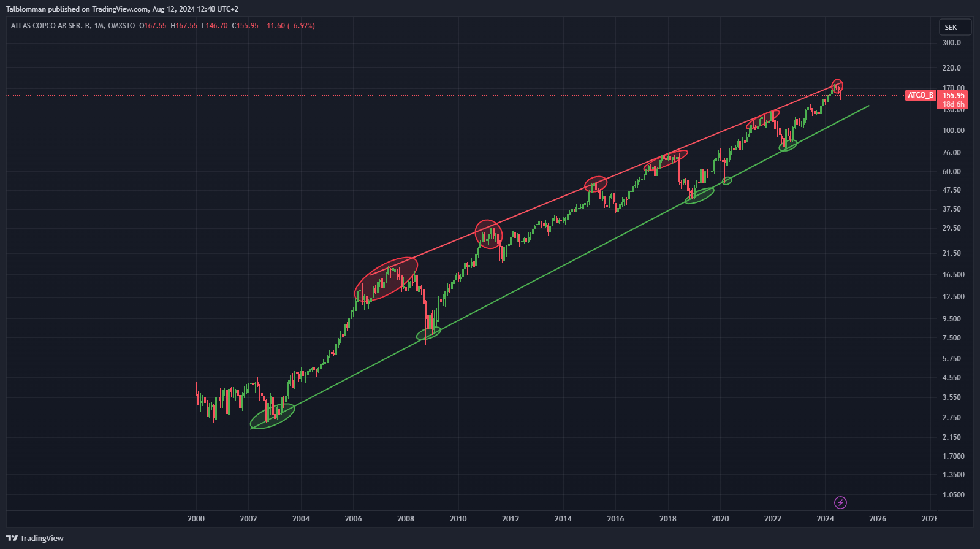Click the red ATCO_B symbol label
The width and height of the screenshot is (980, 549).
(921, 95)
